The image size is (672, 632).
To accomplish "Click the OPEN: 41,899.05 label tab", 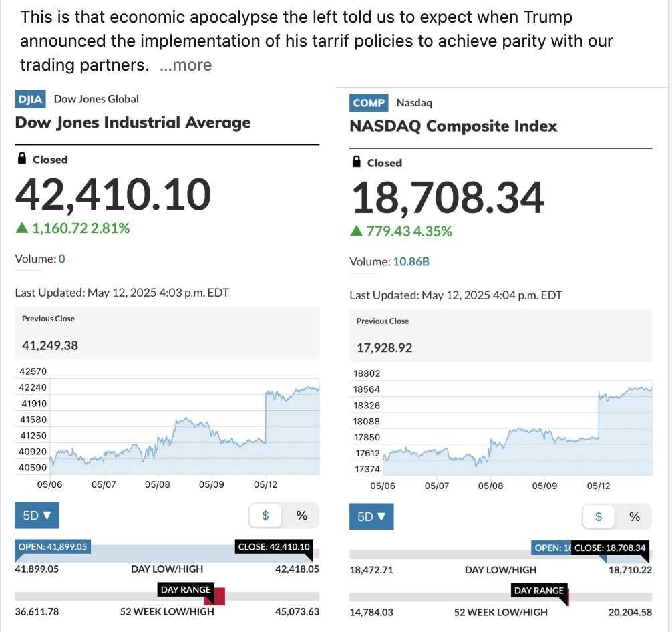I will 53,546.
